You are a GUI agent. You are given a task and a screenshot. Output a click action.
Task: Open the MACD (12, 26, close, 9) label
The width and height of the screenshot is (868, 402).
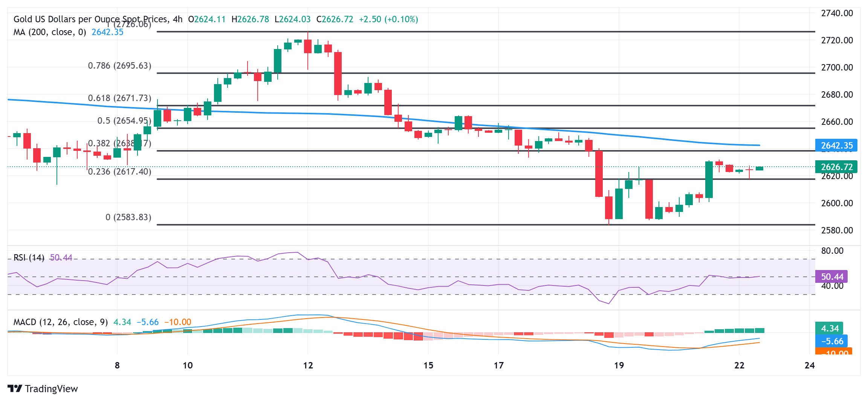[x=61, y=322]
